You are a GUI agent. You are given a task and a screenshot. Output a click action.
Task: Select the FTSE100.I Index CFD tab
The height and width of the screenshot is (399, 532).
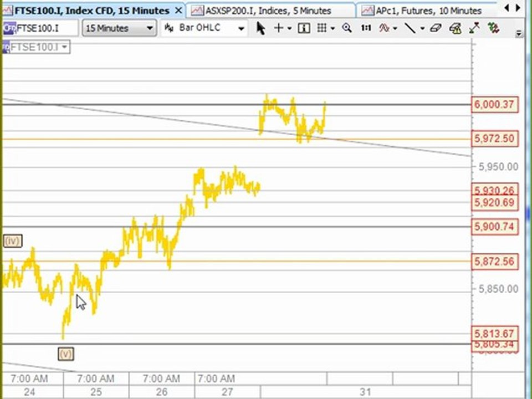click(x=93, y=11)
